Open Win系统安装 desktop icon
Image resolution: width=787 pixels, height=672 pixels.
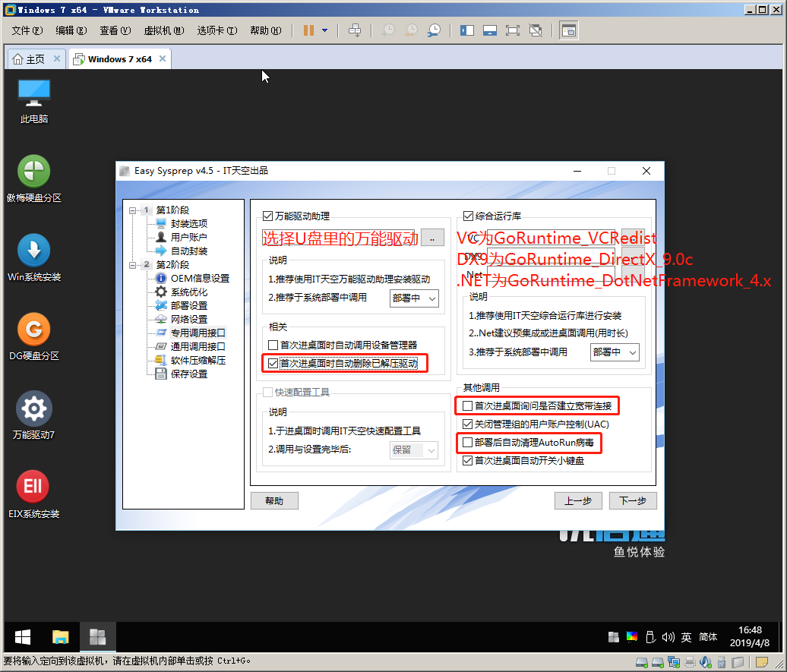click(x=33, y=257)
